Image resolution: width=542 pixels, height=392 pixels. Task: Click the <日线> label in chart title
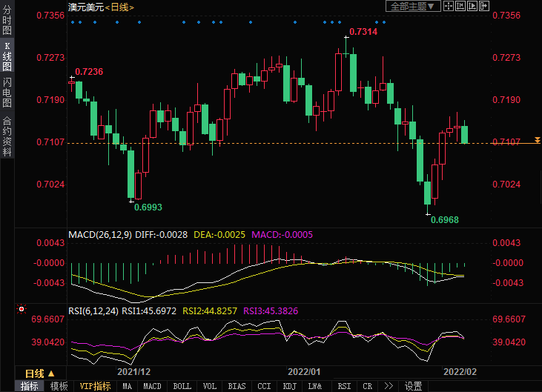(x=119, y=7)
